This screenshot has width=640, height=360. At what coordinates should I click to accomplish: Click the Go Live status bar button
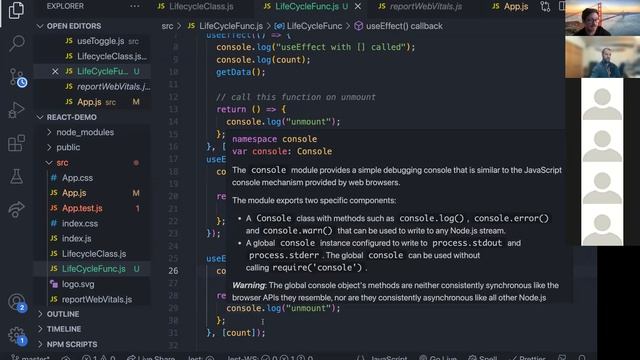point(438,358)
